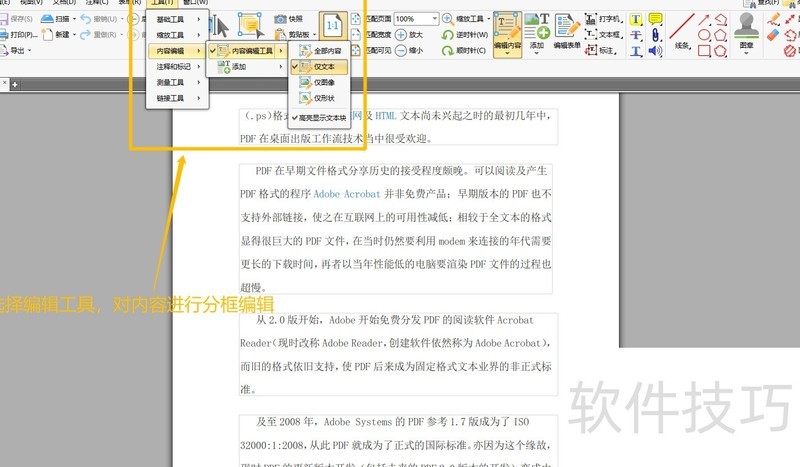Click the Edit Form (编辑表单) icon
This screenshot has height=467, width=800.
tap(567, 26)
